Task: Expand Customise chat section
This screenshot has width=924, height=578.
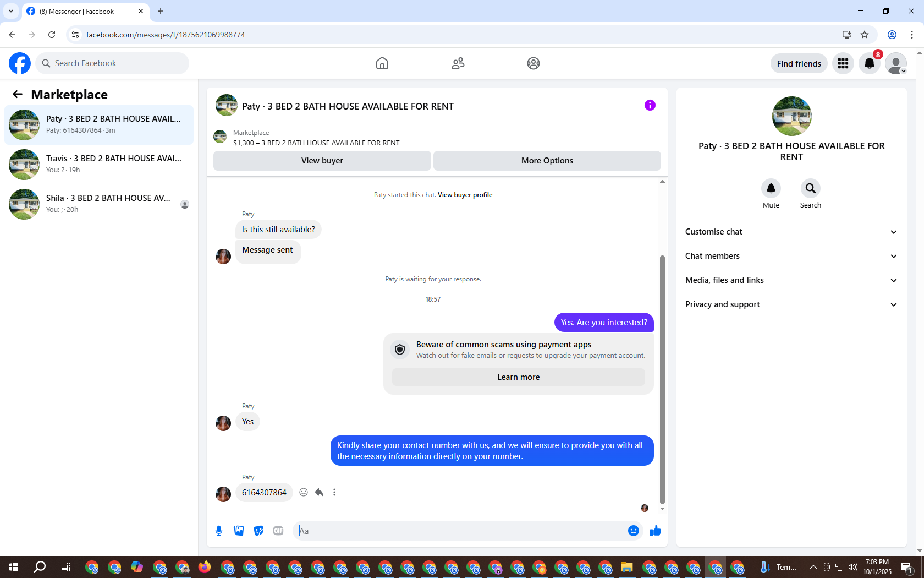Action: tap(791, 232)
